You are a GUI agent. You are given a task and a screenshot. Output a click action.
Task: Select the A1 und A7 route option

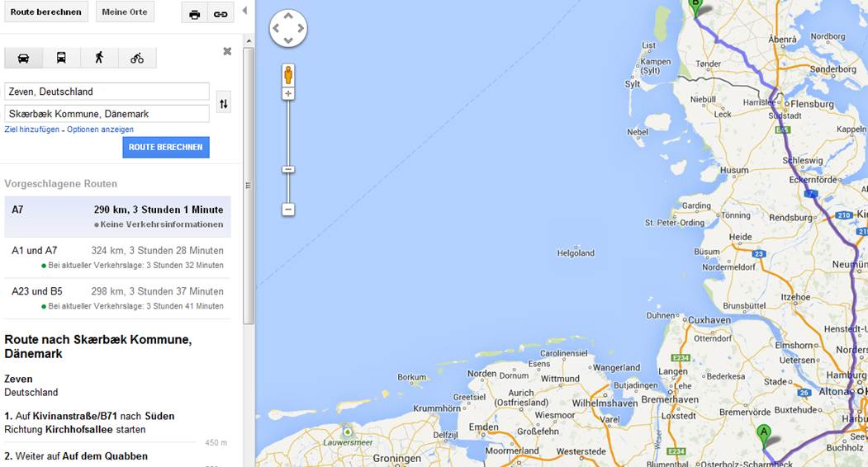pos(117,257)
